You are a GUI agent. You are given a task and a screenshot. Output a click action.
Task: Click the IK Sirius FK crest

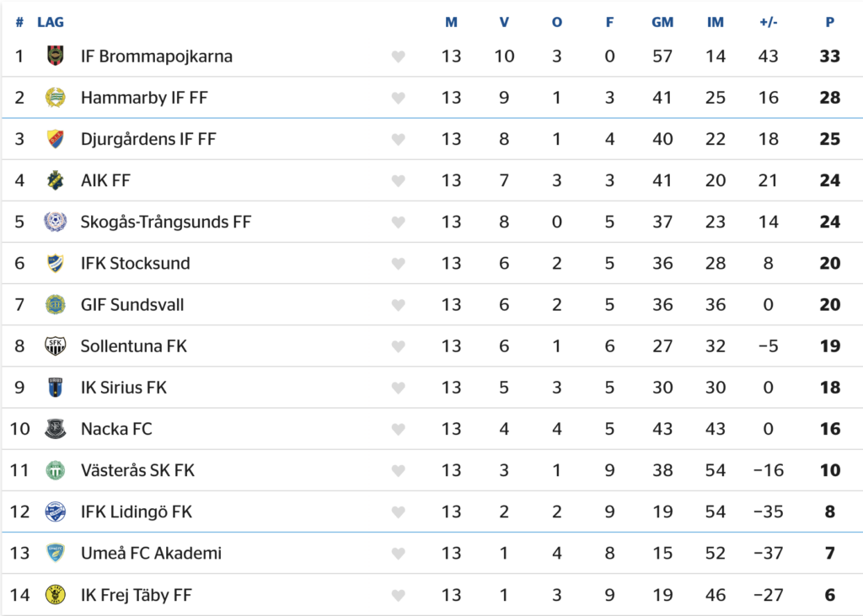(55, 388)
